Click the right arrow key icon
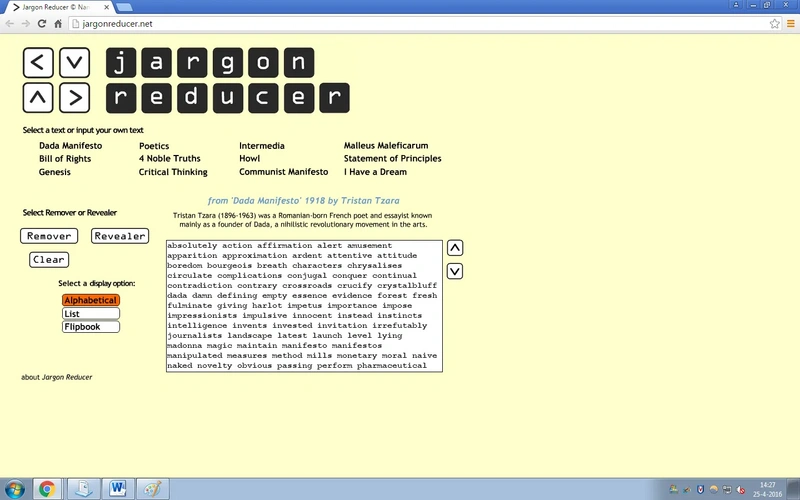Screen dimensions: 800x500 74,97
